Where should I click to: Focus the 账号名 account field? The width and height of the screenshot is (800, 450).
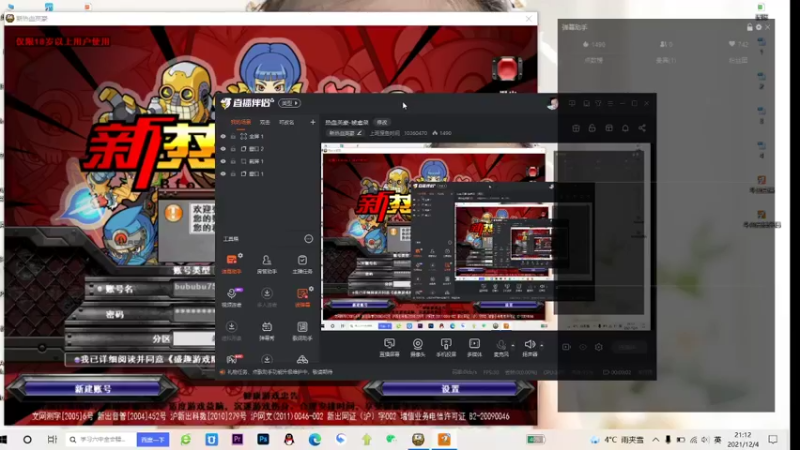194,287
